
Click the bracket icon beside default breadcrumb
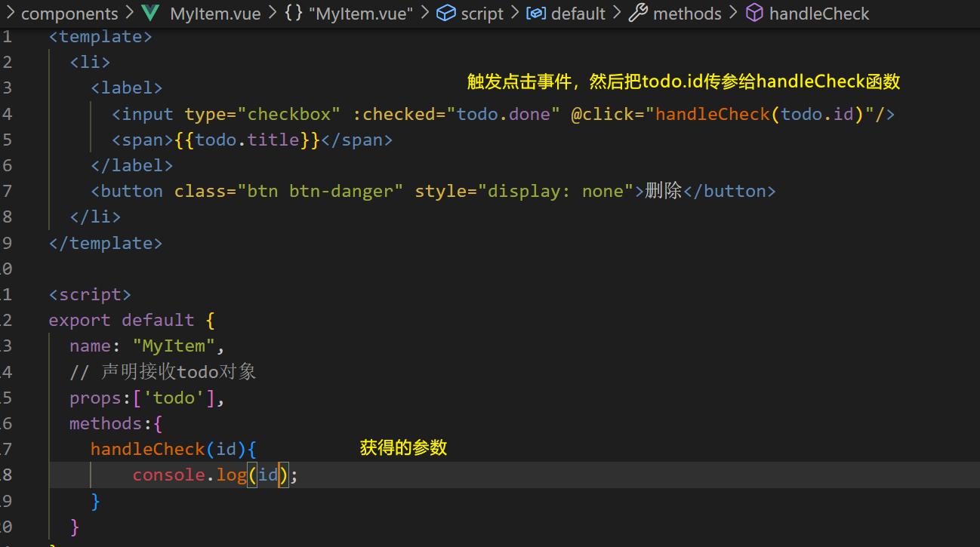[536, 14]
